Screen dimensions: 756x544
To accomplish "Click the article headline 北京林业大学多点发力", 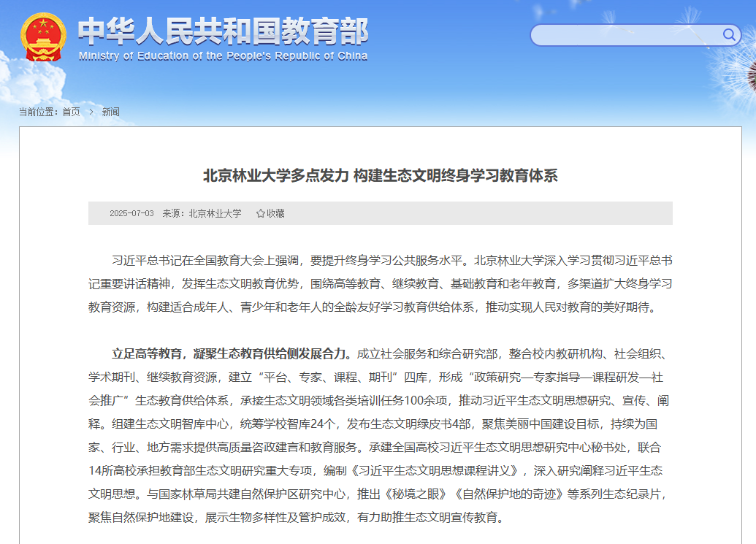I will click(380, 176).
